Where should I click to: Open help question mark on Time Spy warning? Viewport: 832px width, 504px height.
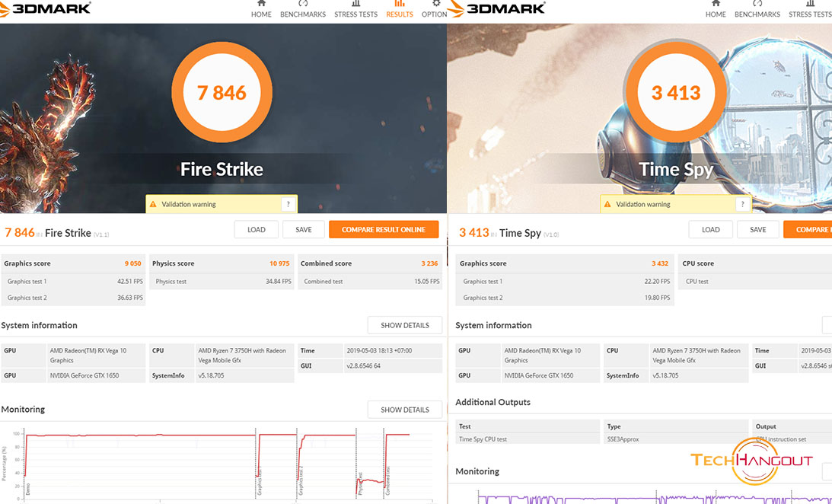point(742,204)
